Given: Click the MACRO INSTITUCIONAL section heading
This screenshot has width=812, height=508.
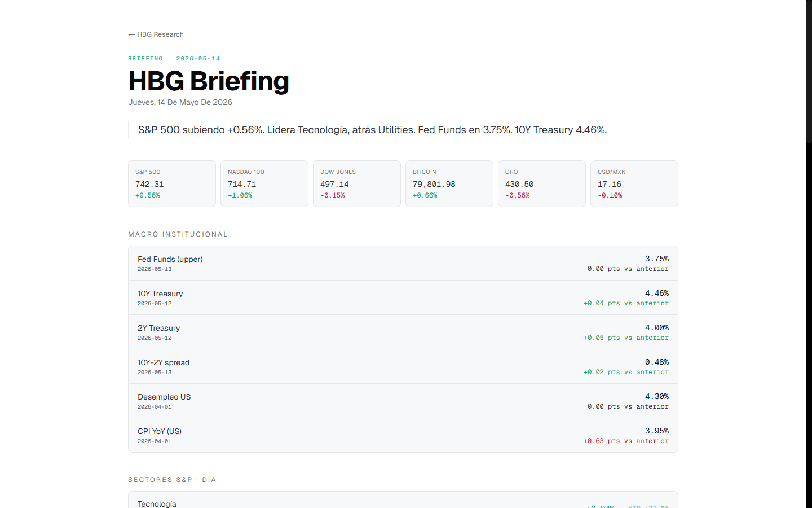Looking at the screenshot, I should (178, 234).
